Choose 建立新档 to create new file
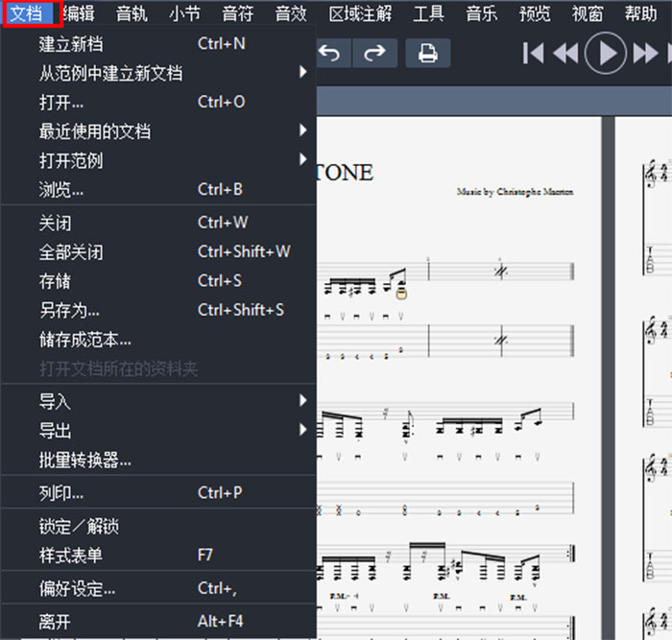This screenshot has height=640, width=672. (x=158, y=44)
